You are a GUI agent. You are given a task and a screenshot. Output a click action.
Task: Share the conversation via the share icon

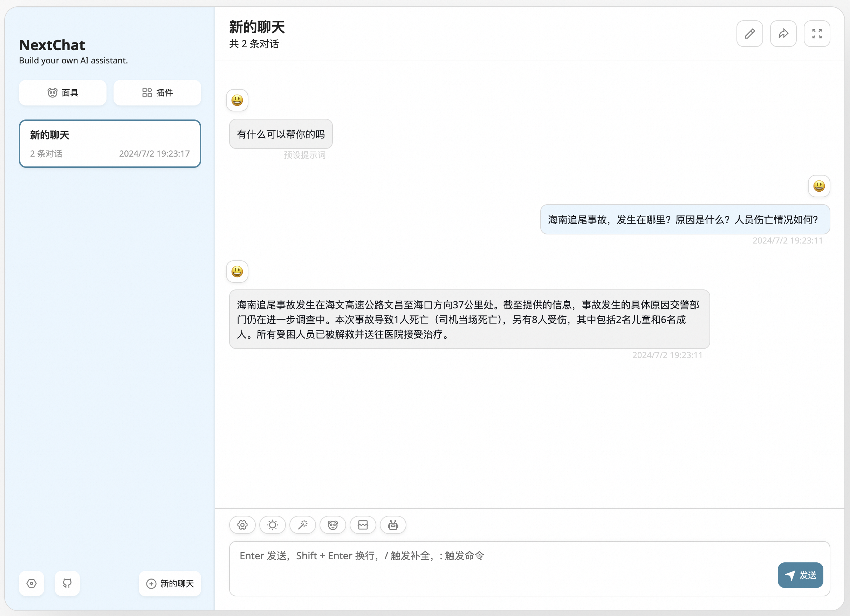pos(783,34)
